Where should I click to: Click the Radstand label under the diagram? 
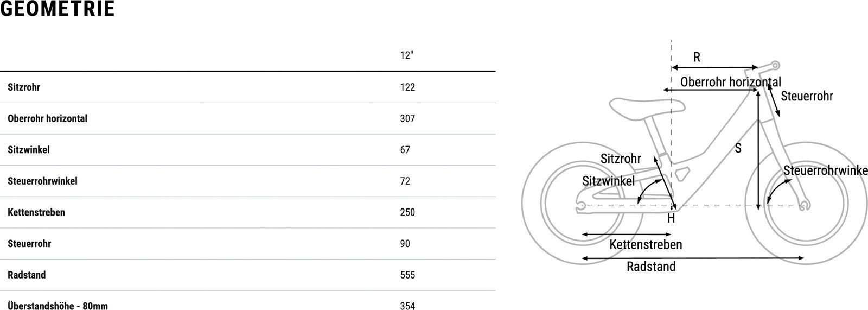pyautogui.click(x=651, y=267)
